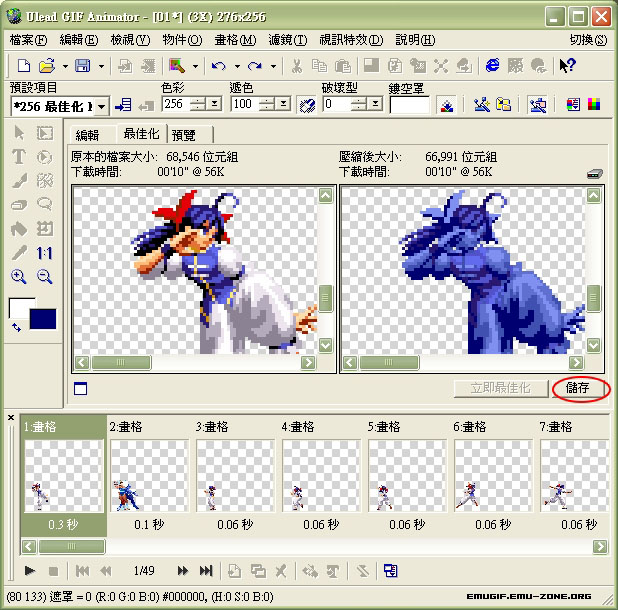The height and width of the screenshot is (610, 618).
Task: Expand the wizard tool dropdown arrow
Action: [195, 66]
